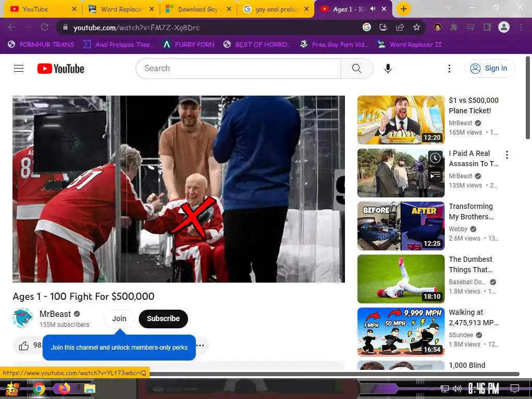532x399 pixels.
Task: Open Transforming My Brothers... video title
Action: click(471, 211)
